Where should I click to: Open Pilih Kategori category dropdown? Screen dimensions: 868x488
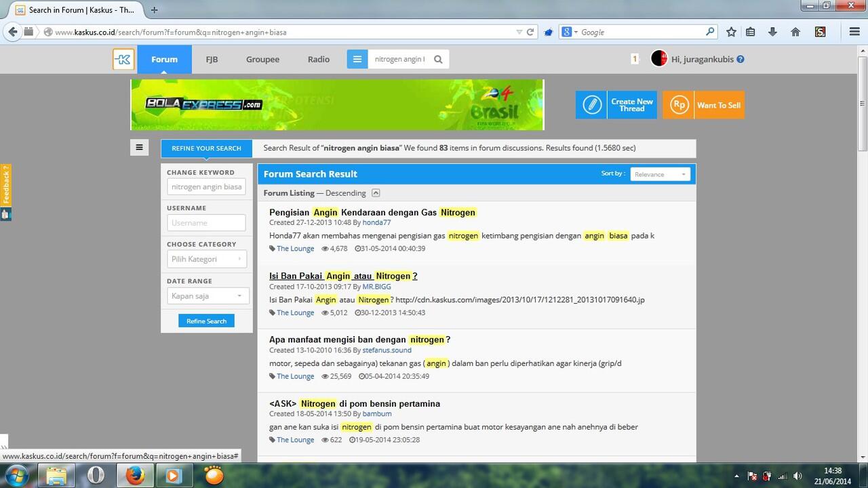207,259
